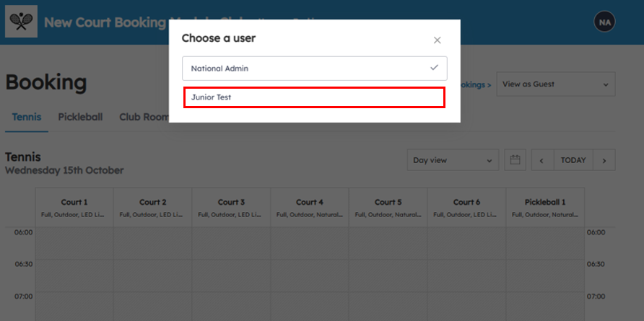
Task: Select National Admin user option
Action: (303, 69)
